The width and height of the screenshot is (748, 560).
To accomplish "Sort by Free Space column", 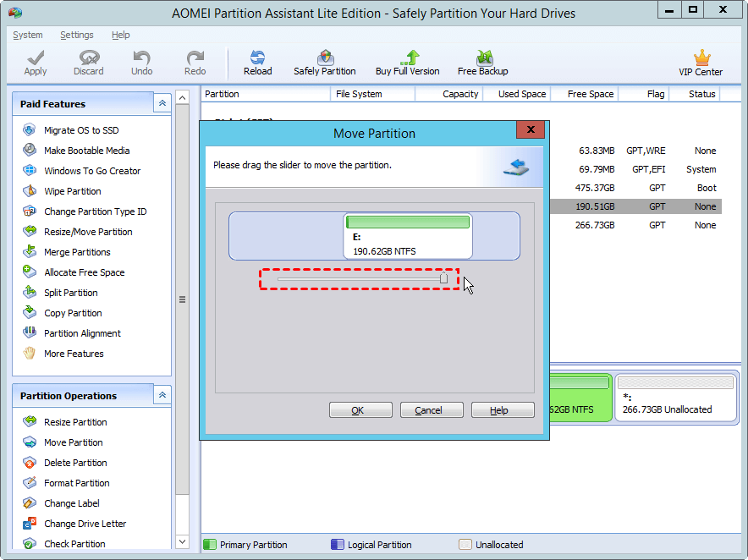I will click(585, 94).
